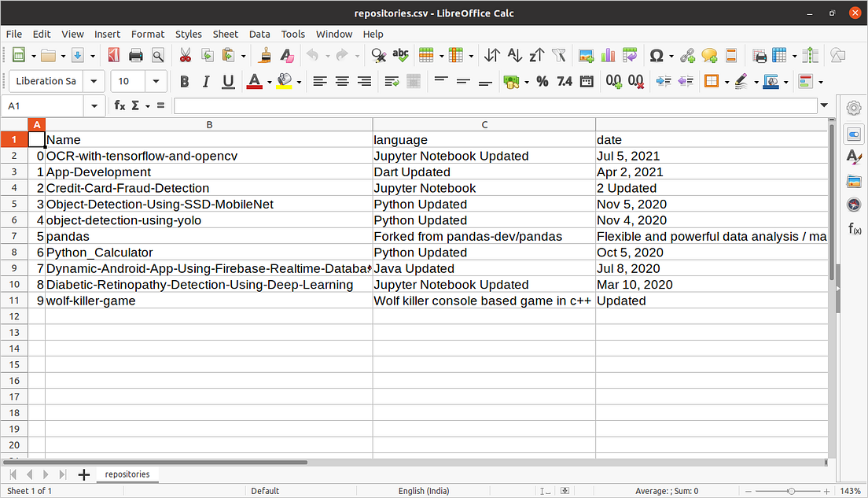868x498 pixels.
Task: Open Find & Replace
Action: point(379,55)
